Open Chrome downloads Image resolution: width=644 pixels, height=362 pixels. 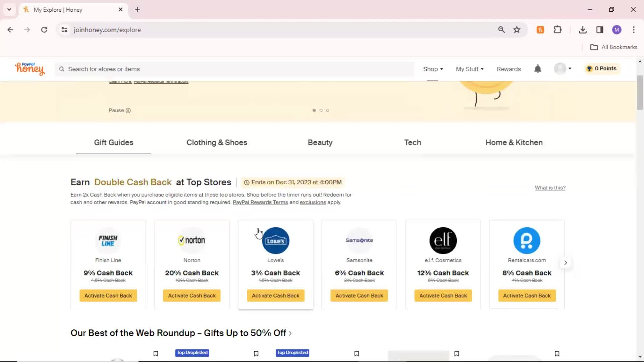tap(583, 30)
